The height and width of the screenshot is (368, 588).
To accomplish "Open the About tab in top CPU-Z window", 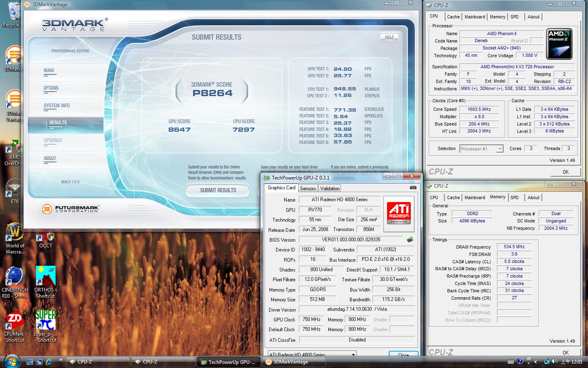I will [533, 17].
